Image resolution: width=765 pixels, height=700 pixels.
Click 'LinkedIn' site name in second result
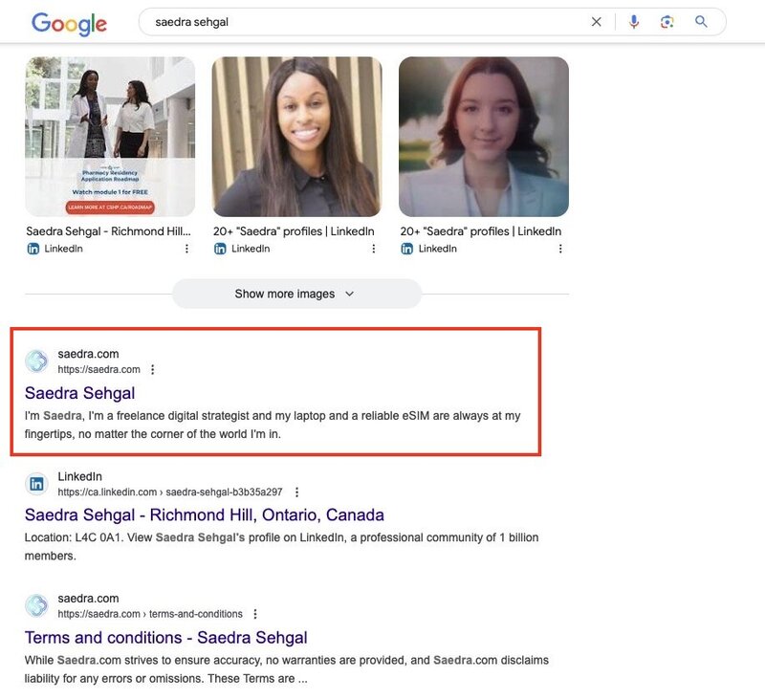[x=80, y=476]
